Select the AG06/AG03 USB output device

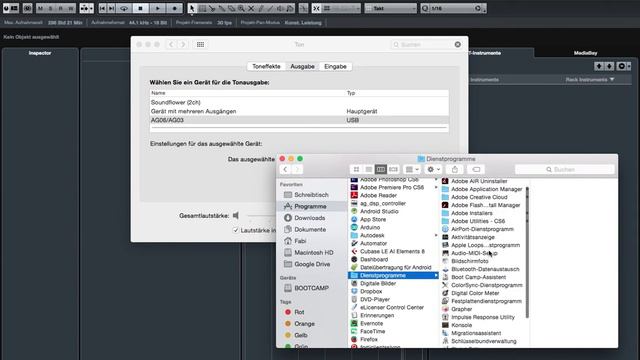(299, 120)
